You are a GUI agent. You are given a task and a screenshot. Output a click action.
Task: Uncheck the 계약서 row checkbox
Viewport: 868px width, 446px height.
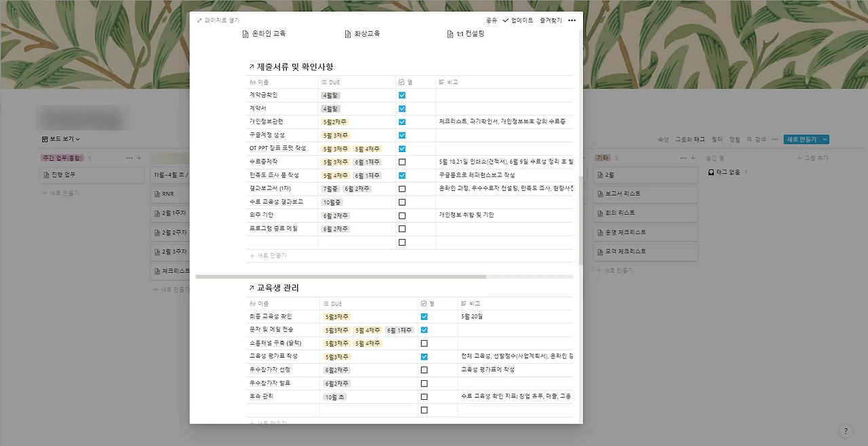(402, 109)
